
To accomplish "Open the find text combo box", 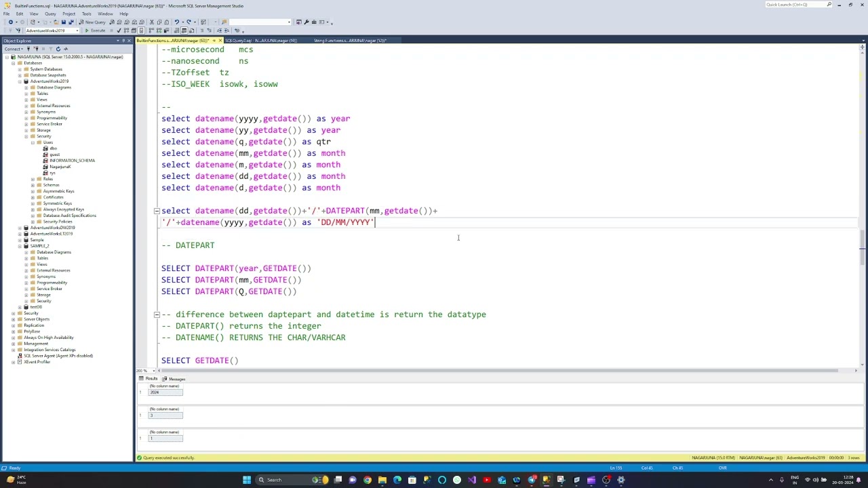I will pyautogui.click(x=260, y=22).
